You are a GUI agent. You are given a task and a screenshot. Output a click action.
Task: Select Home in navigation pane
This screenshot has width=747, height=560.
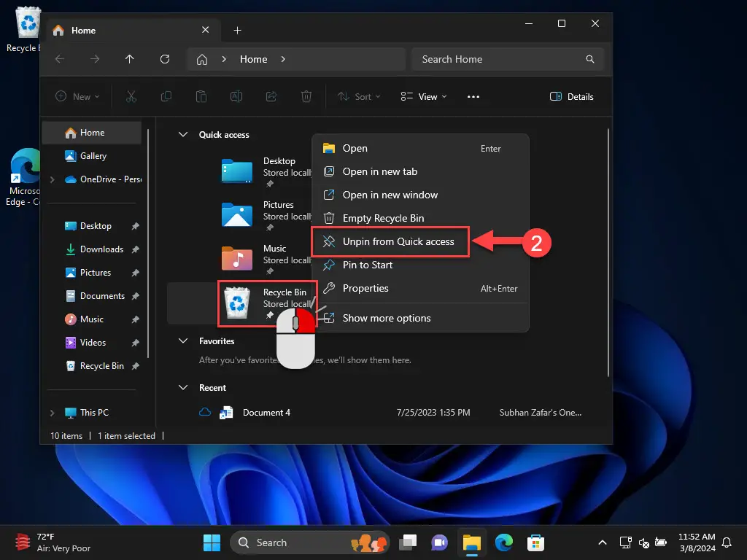pos(92,133)
